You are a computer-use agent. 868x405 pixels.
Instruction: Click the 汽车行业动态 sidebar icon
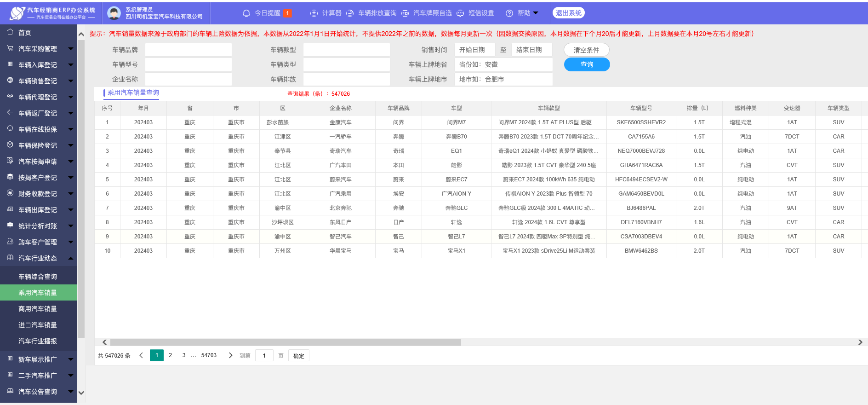pyautogui.click(x=10, y=258)
